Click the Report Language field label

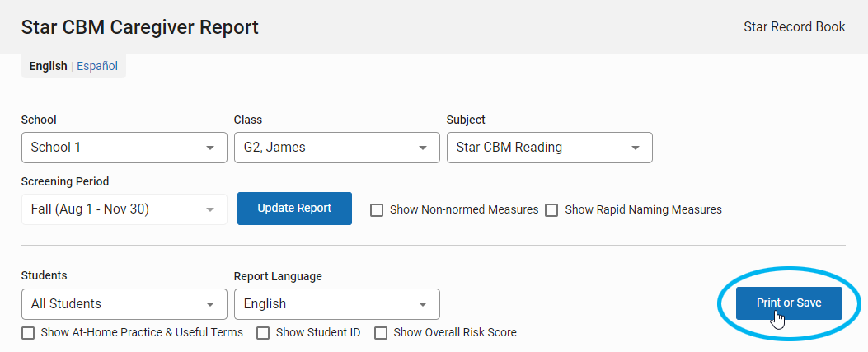pos(278,276)
